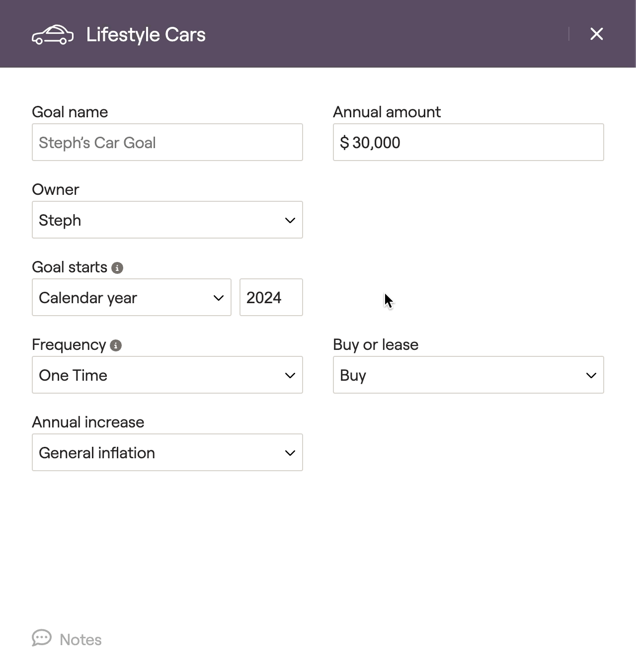Click the Goal starts info icon
This screenshot has width=636, height=672.
click(117, 268)
